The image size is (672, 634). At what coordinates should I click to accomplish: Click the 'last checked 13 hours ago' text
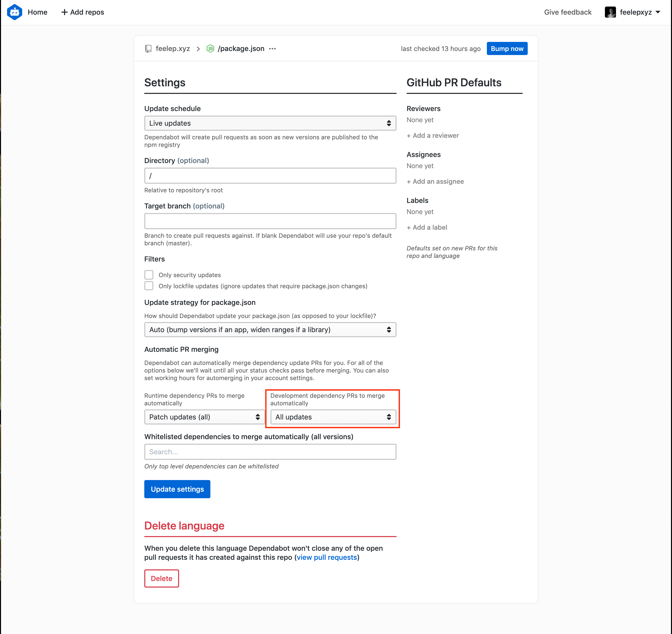tap(441, 49)
